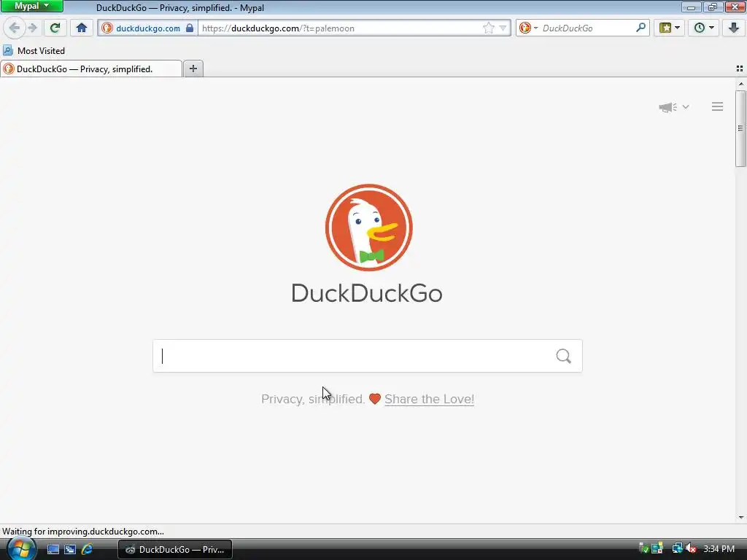
Task: Go back using the back arrow
Action: coord(15,28)
